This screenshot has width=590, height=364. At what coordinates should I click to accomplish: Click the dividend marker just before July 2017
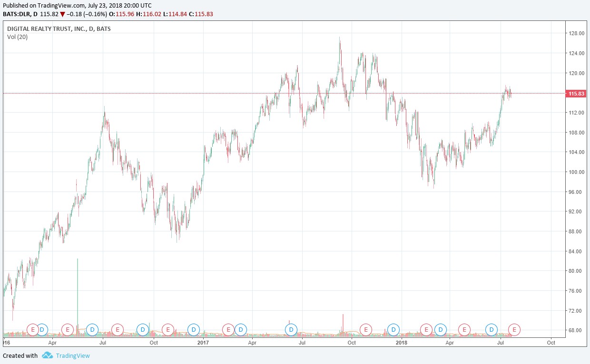[x=291, y=329]
